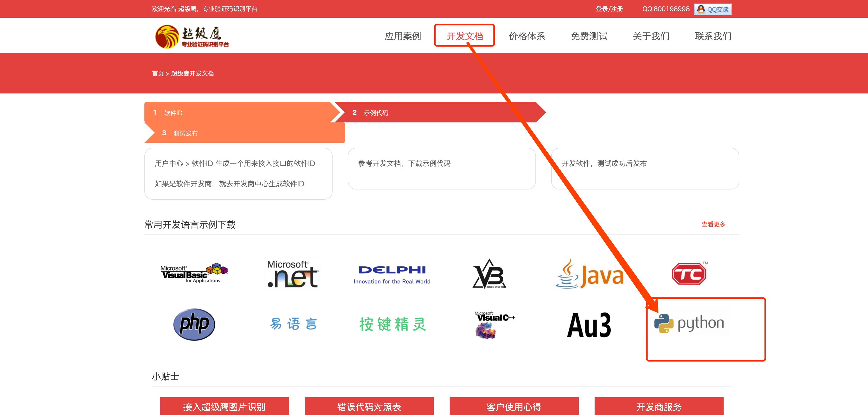Open the 开发文档 menu item
The height and width of the screenshot is (415, 868).
coord(465,36)
